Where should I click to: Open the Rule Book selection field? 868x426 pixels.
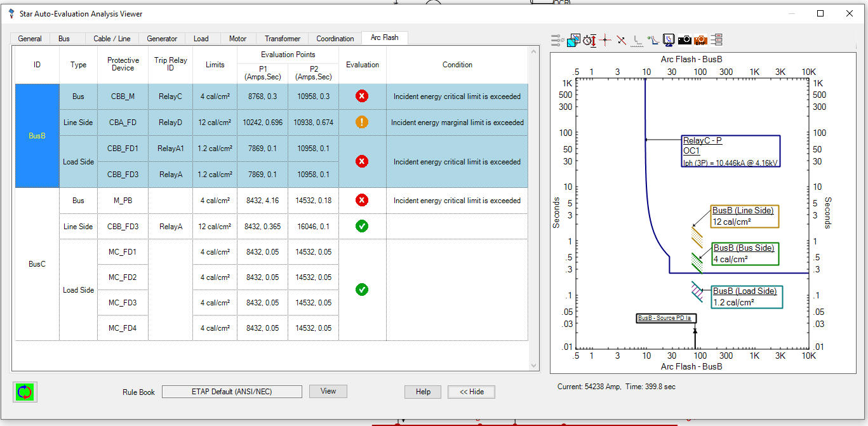tap(232, 391)
